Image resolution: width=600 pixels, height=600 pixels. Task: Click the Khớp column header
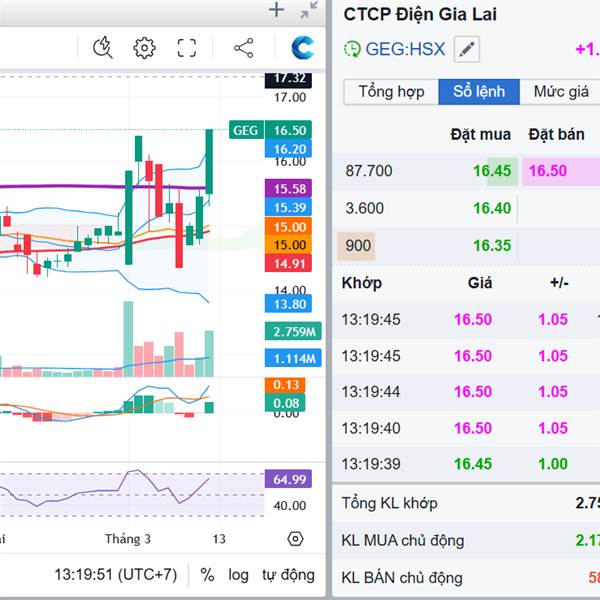[362, 283]
